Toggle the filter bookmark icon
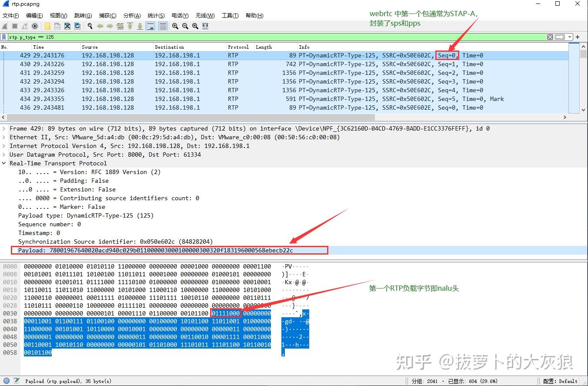 pos(4,37)
